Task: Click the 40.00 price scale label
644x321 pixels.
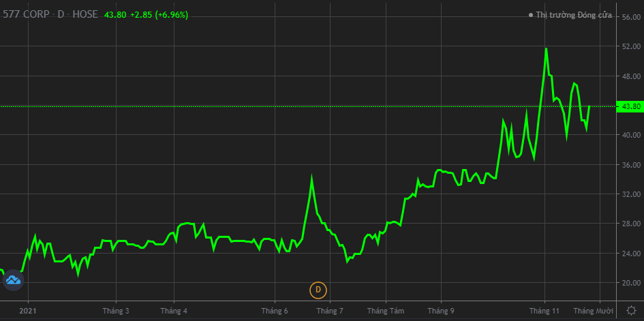Action: pyautogui.click(x=631, y=135)
